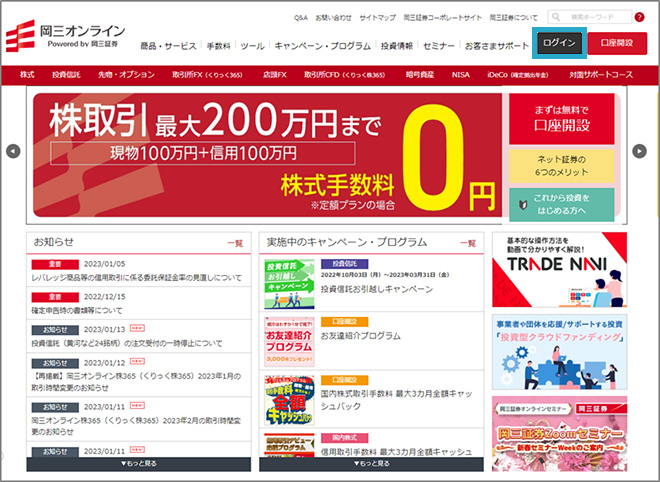Click まずは無料で口座開設 banner button
This screenshot has height=482, width=660.
tap(562, 119)
